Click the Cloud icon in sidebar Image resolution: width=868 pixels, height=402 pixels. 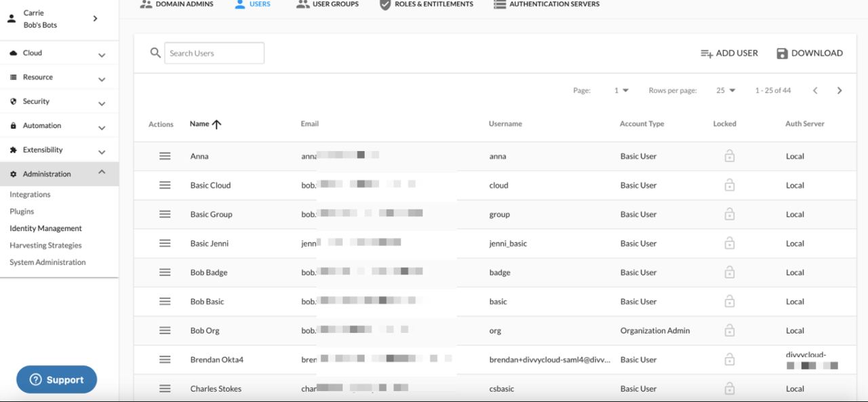pyautogui.click(x=14, y=53)
